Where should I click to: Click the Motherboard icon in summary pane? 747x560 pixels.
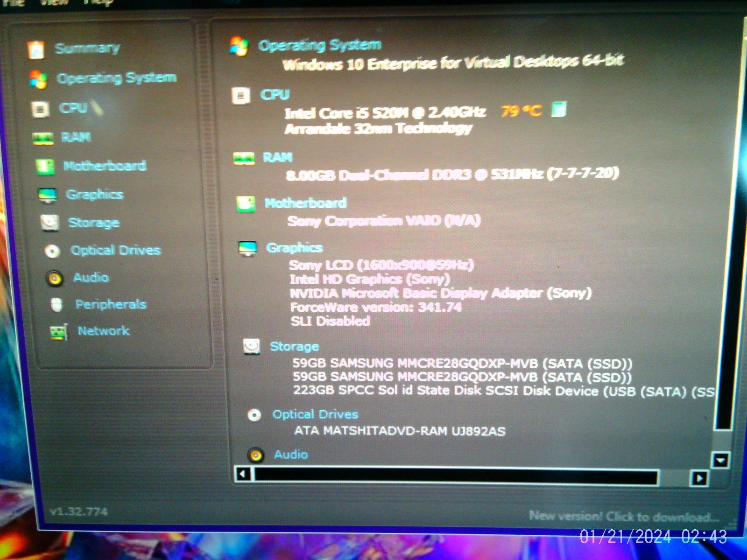coord(246,204)
